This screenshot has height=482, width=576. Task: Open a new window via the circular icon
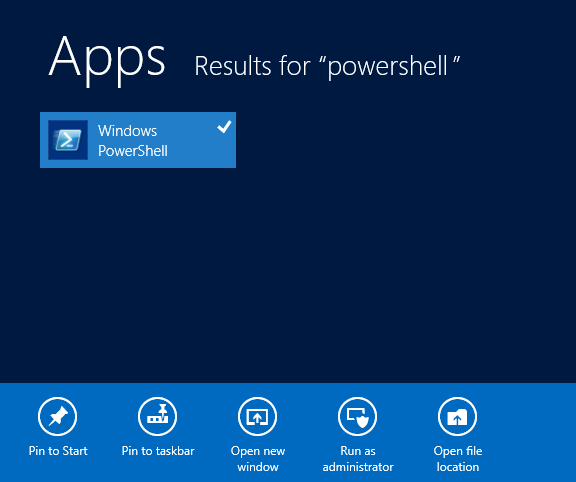[258, 416]
